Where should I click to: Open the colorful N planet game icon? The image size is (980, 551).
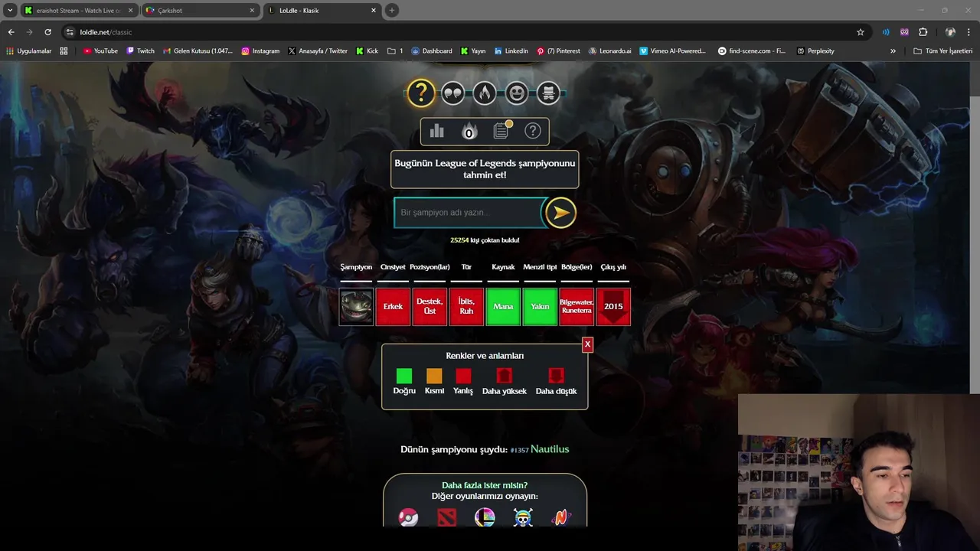tap(561, 518)
